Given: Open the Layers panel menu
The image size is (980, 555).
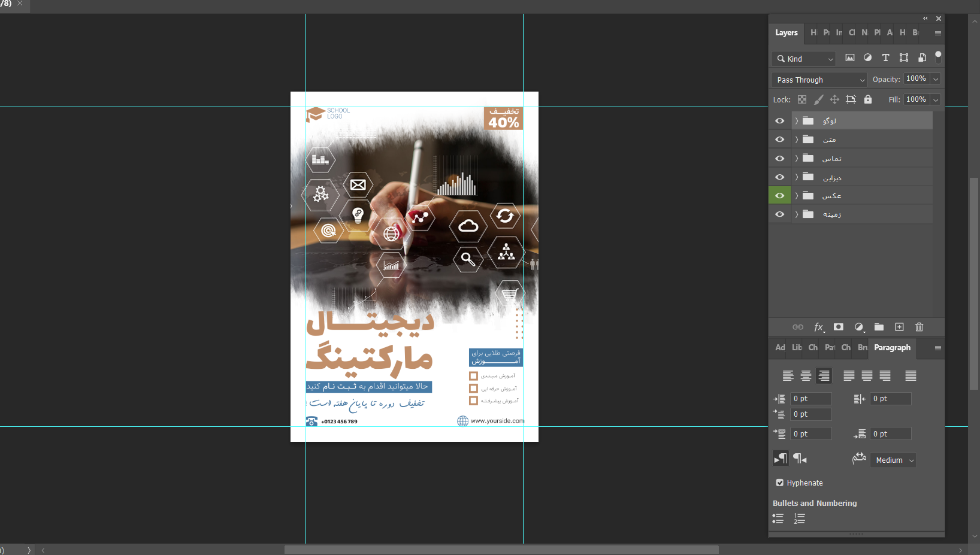Looking at the screenshot, I should [938, 33].
